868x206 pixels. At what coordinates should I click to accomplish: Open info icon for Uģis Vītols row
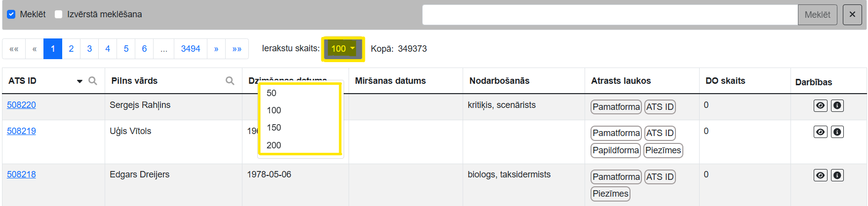(x=837, y=132)
